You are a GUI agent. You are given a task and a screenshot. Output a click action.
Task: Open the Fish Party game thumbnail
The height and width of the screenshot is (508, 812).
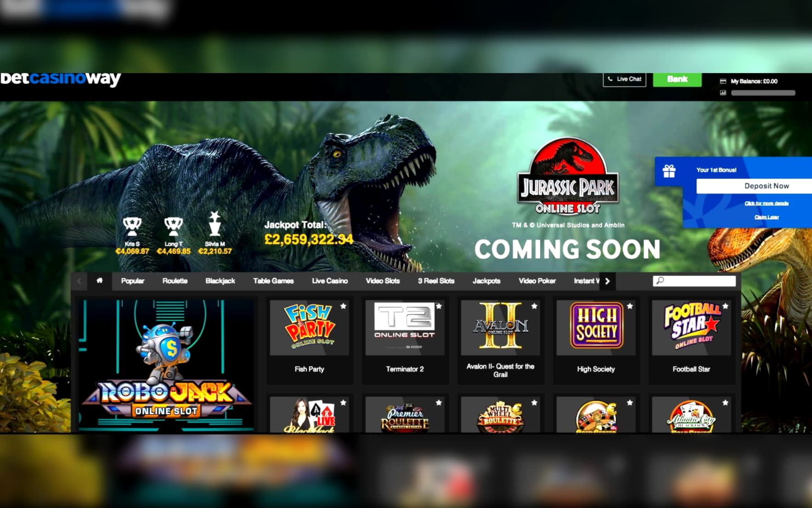point(310,328)
